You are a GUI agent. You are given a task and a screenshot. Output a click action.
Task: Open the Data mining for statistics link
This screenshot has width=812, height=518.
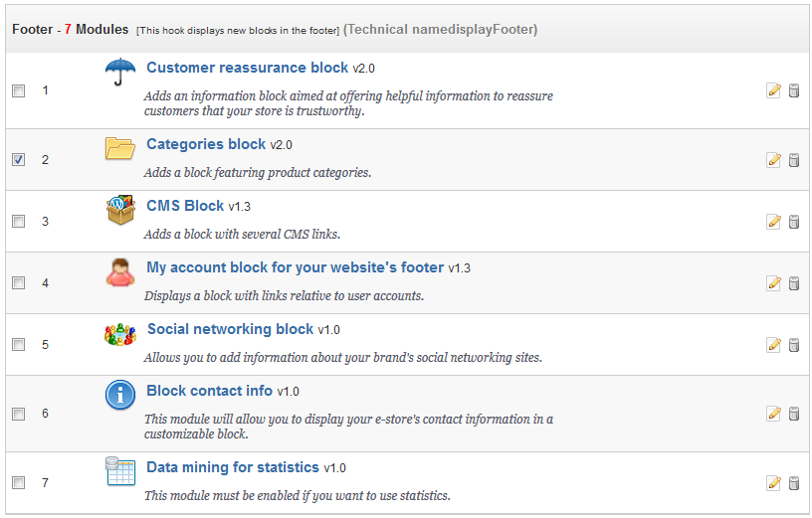click(x=232, y=467)
